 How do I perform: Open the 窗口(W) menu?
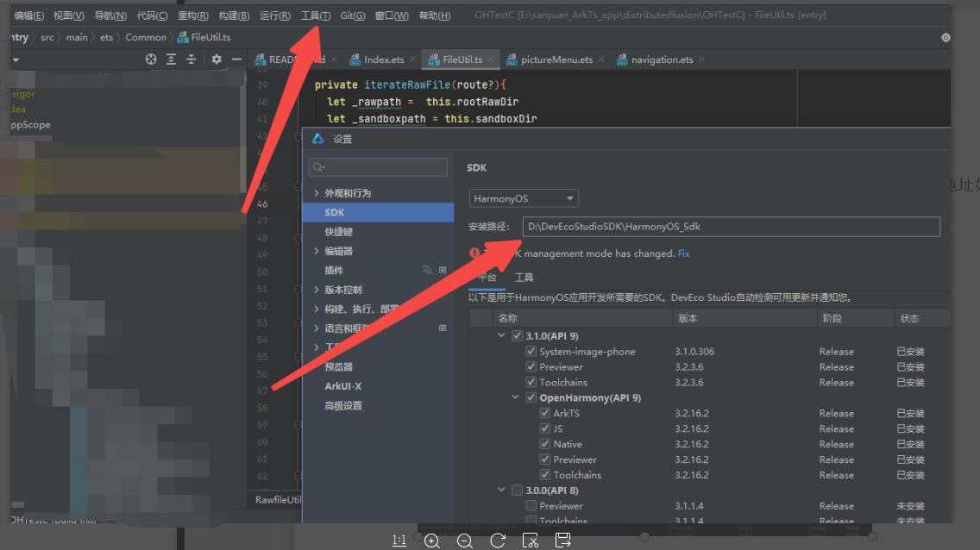[x=392, y=16]
